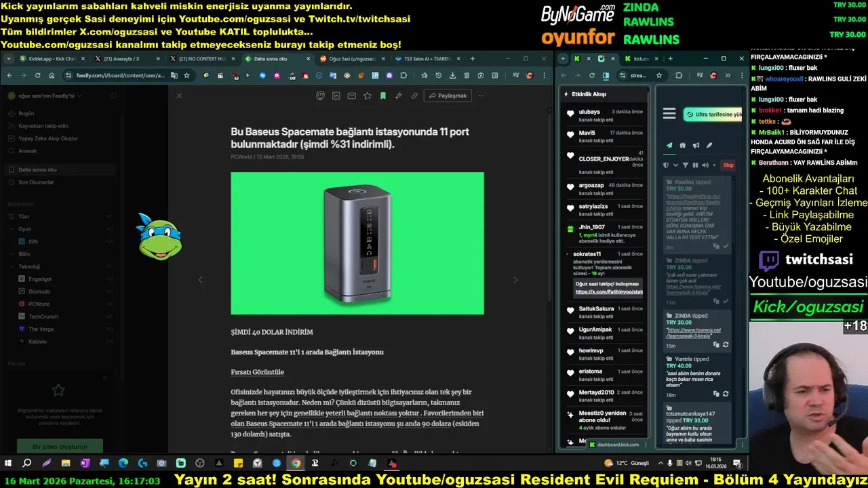Image resolution: width=868 pixels, height=488 pixels.
Task: Pause the alert queue
Action: [x=695, y=165]
